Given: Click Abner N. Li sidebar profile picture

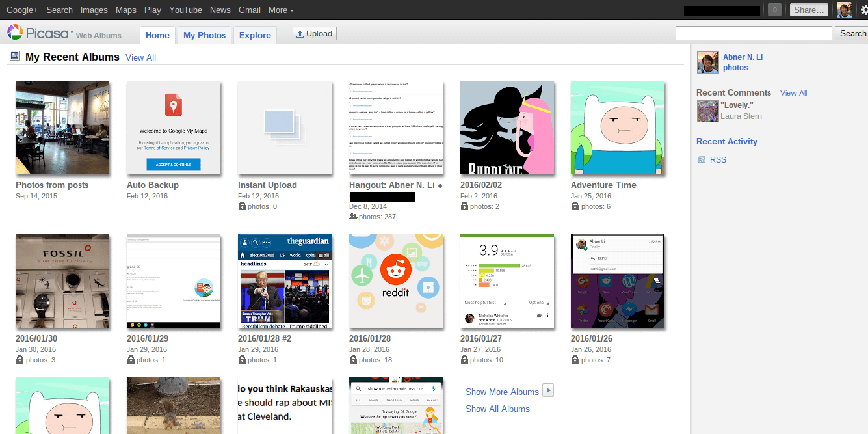Looking at the screenshot, I should coord(707,62).
